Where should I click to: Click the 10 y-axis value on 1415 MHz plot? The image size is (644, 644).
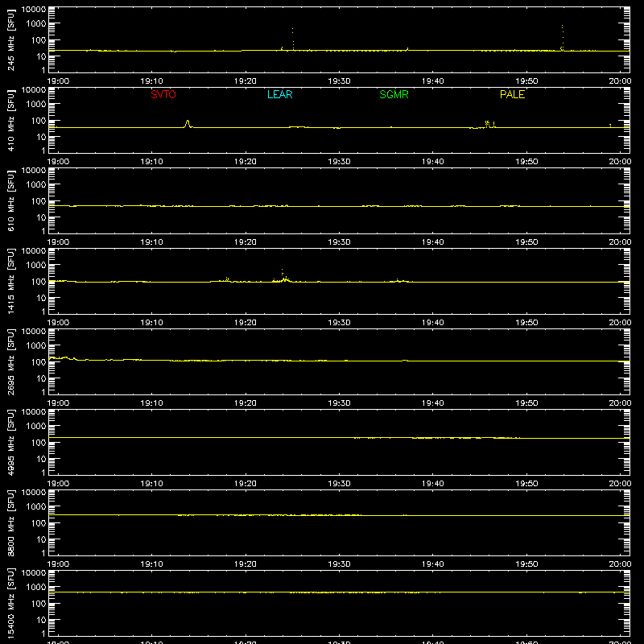pyautogui.click(x=41, y=298)
